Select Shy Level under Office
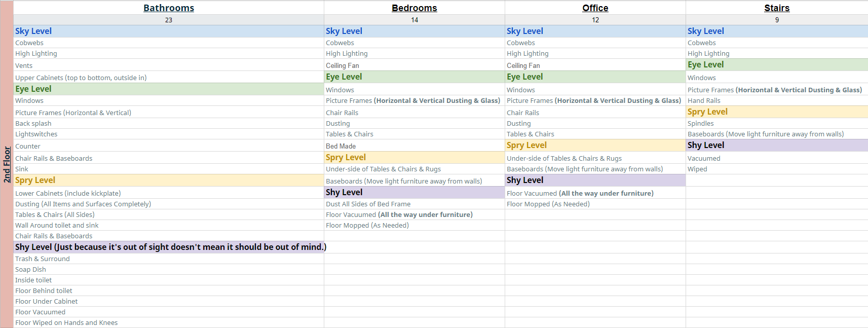 [595, 180]
